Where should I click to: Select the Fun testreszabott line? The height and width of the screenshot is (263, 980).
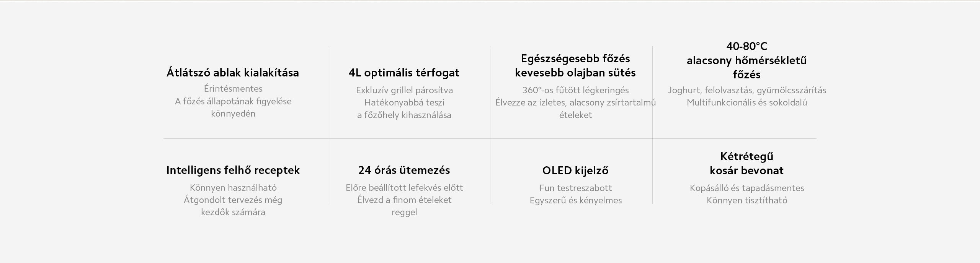click(x=576, y=188)
